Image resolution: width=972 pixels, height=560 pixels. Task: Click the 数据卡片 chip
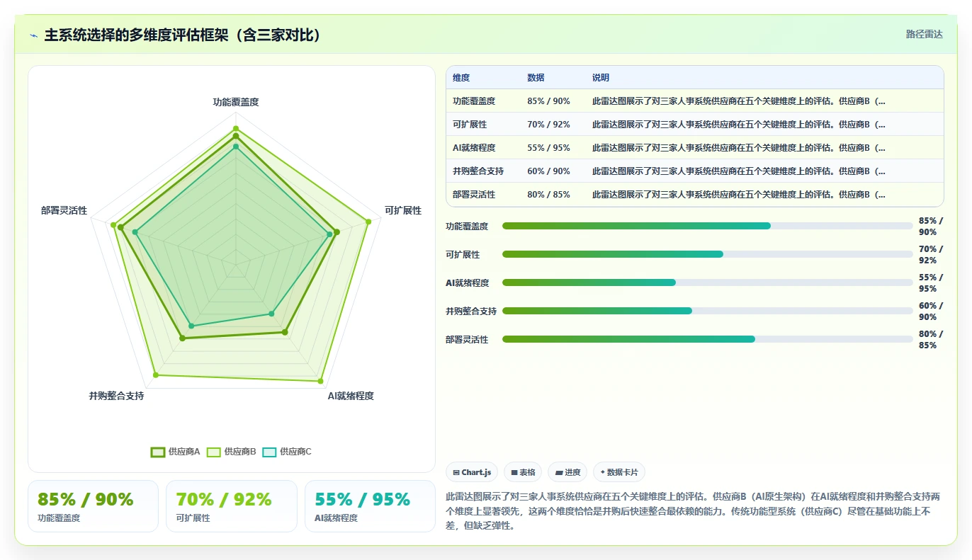point(619,472)
